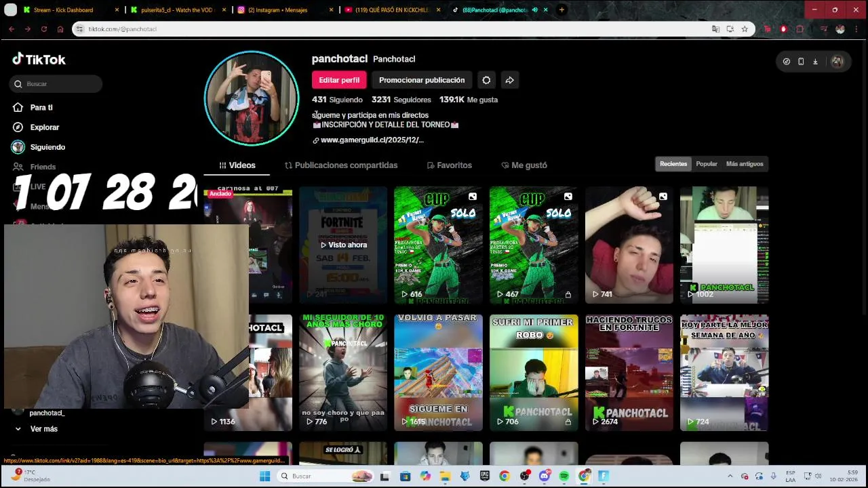Translate this page icon
The height and width of the screenshot is (488, 868).
(715, 29)
